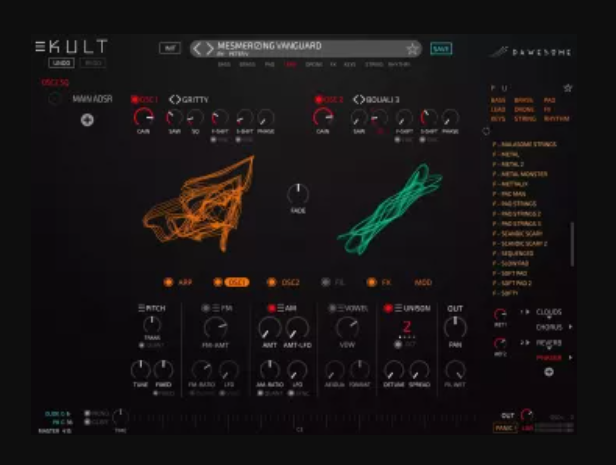Load the next preset with right arrow
Viewport: 616px width, 465px height.
[x=209, y=49]
